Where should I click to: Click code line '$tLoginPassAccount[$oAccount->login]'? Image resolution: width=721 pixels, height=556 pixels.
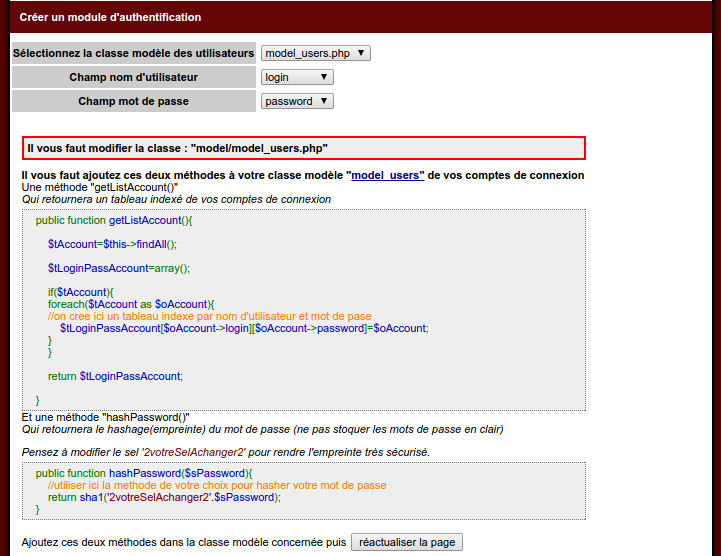click(244, 328)
